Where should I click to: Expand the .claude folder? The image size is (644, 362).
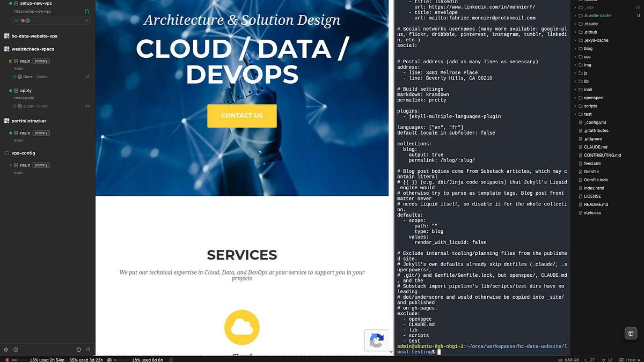575,24
